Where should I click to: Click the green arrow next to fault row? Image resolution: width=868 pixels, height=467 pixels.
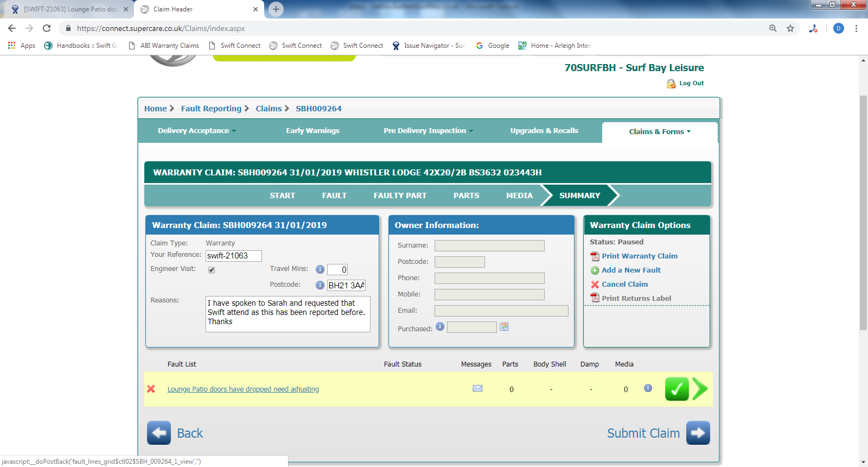[700, 389]
